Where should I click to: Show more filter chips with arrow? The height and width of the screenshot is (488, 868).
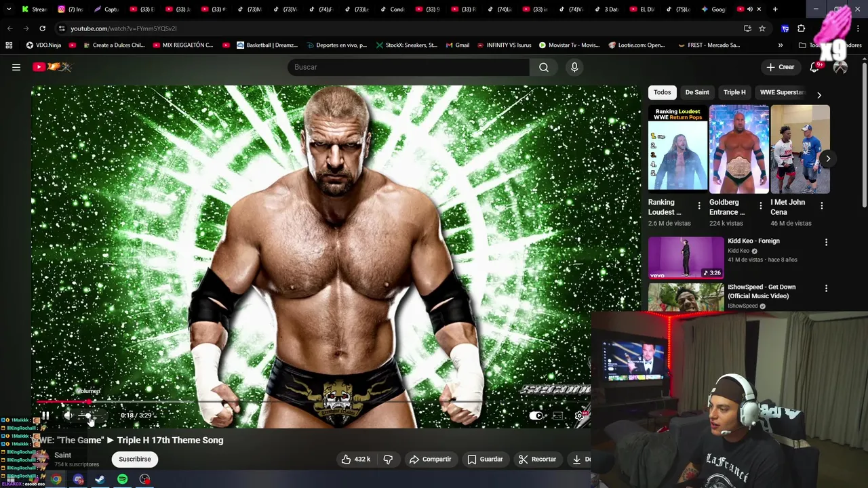click(x=818, y=95)
